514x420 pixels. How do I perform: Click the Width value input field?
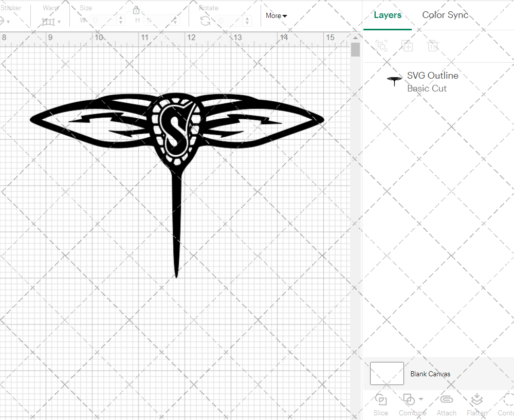(103, 21)
